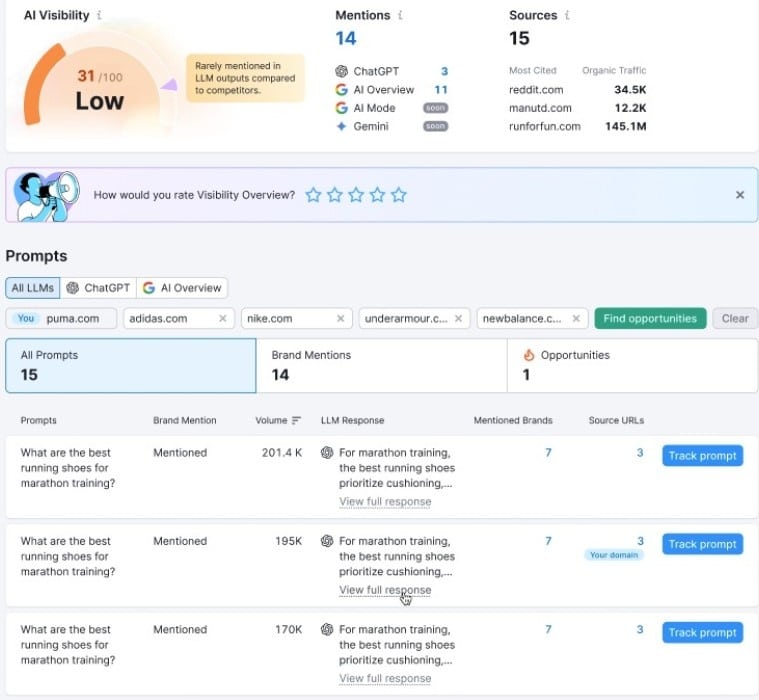Open the Brand Mentions 14 tab

[381, 365]
